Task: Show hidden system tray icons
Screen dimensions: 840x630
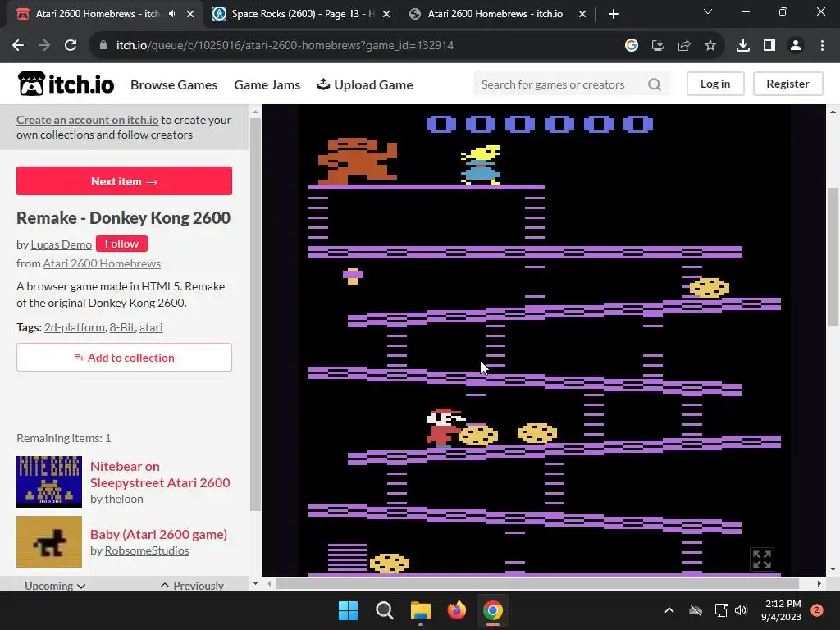Action: [669, 610]
